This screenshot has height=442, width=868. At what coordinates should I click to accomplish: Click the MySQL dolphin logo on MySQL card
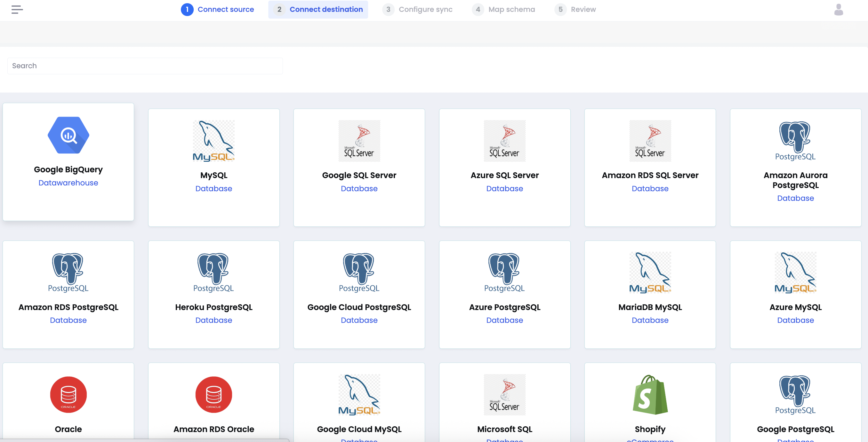pos(213,141)
